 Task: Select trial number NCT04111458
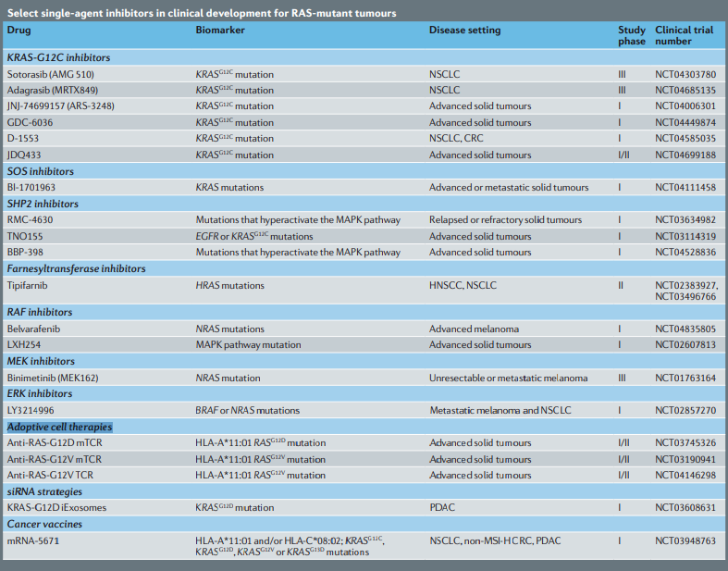(x=685, y=188)
